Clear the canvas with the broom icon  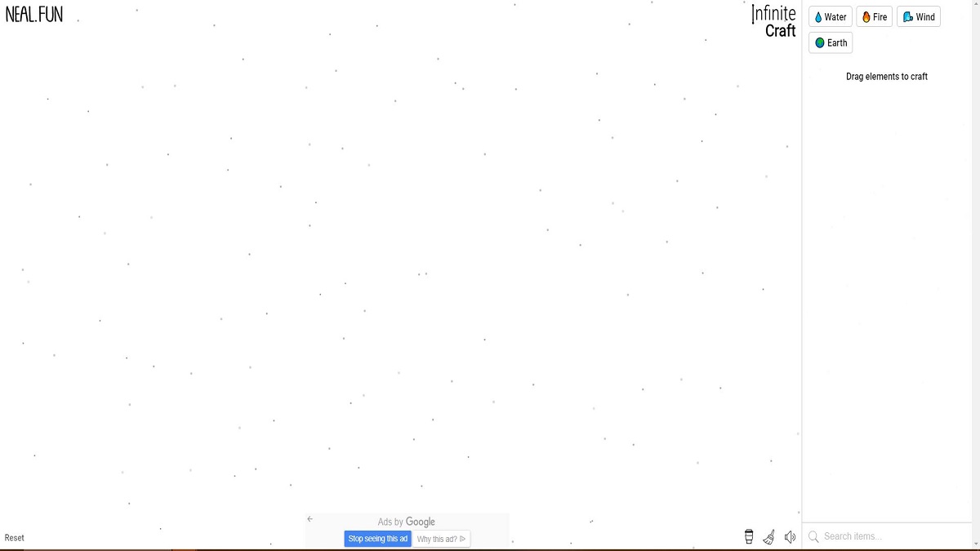(769, 536)
